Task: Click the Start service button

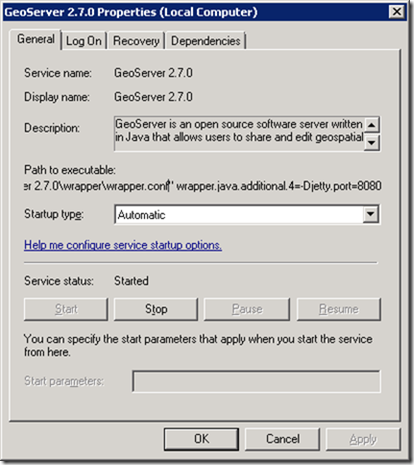Action: 66,309
